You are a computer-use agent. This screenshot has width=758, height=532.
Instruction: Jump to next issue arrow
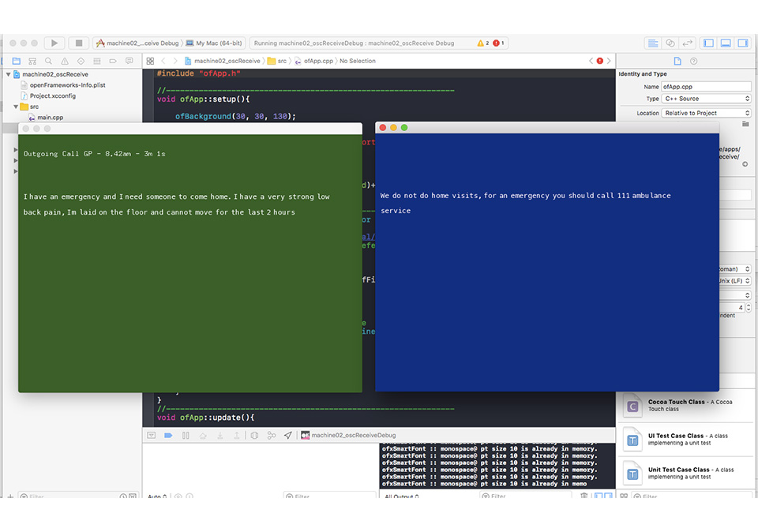point(609,61)
